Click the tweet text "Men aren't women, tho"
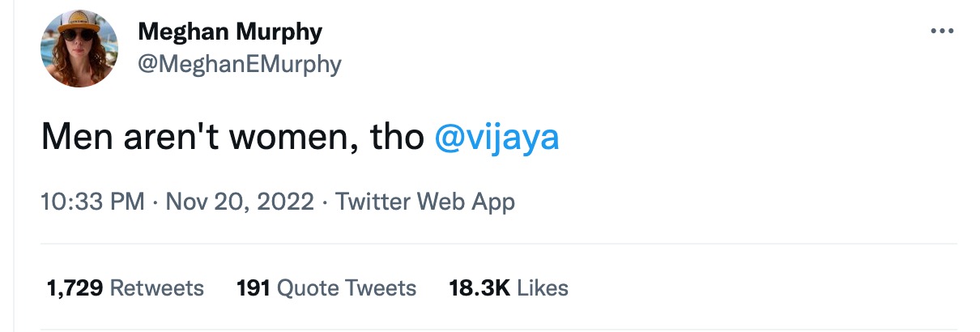This screenshot has width=980, height=332. 232,138
